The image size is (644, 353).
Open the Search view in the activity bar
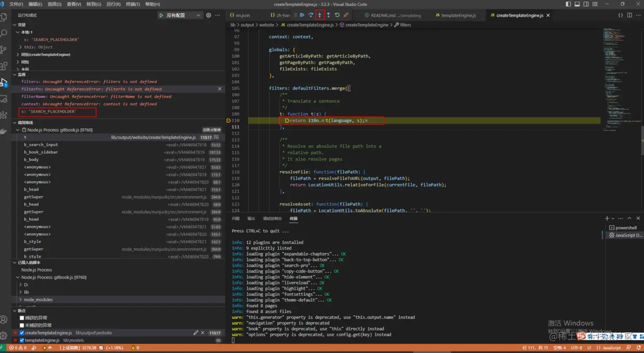[4, 33]
